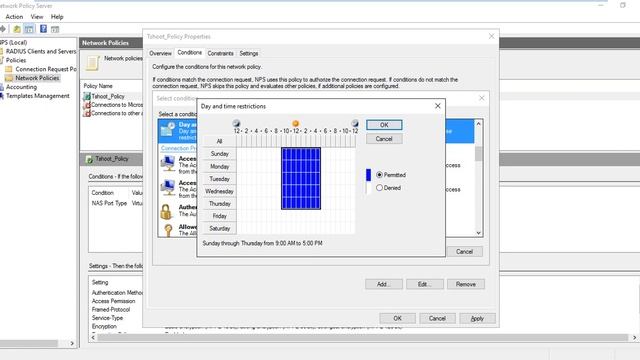This screenshot has height=360, width=640.
Task: Open the Help menu
Action: [57, 17]
